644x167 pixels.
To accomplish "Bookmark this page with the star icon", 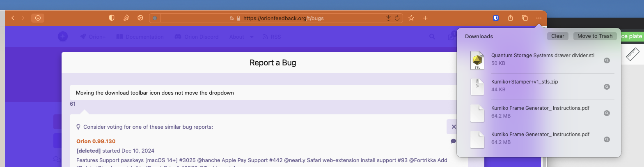I will (x=411, y=18).
